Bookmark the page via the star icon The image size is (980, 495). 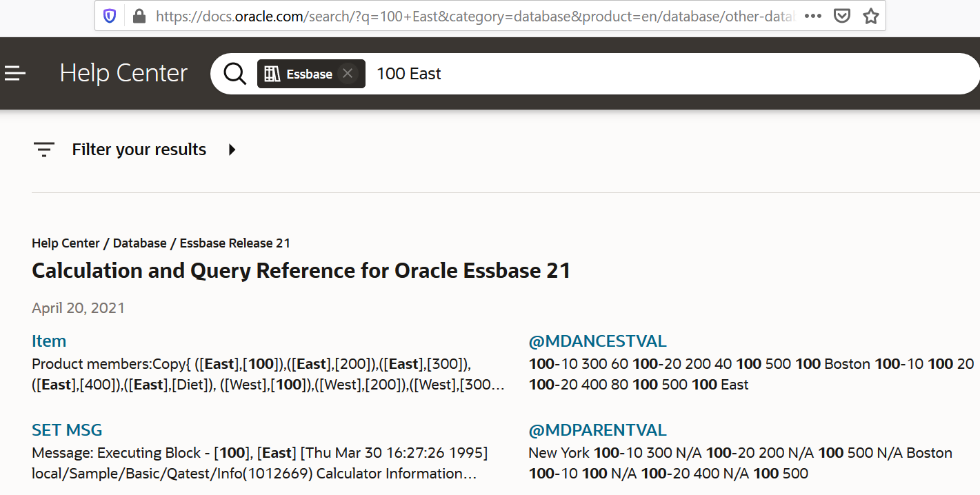click(870, 15)
